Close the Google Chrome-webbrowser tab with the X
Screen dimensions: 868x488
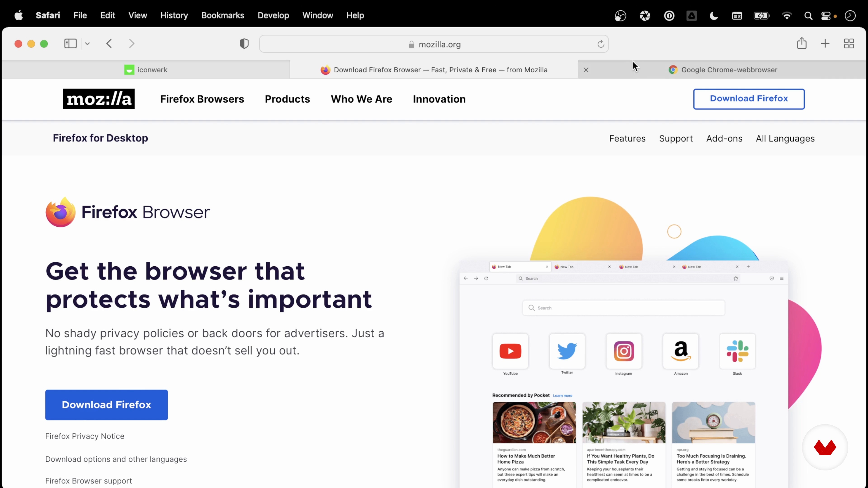pos(586,70)
